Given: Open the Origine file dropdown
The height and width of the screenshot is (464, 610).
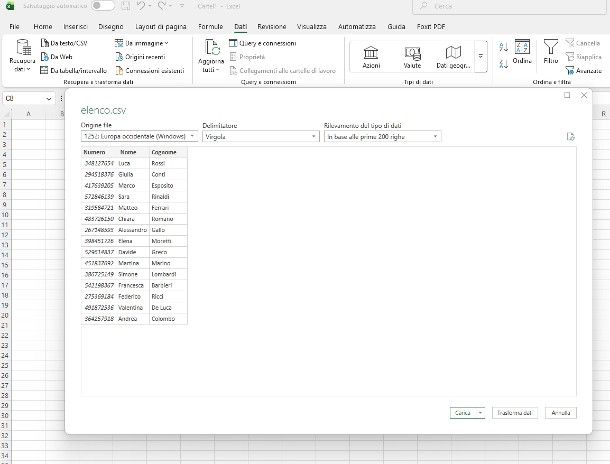Looking at the screenshot, I should [x=139, y=137].
